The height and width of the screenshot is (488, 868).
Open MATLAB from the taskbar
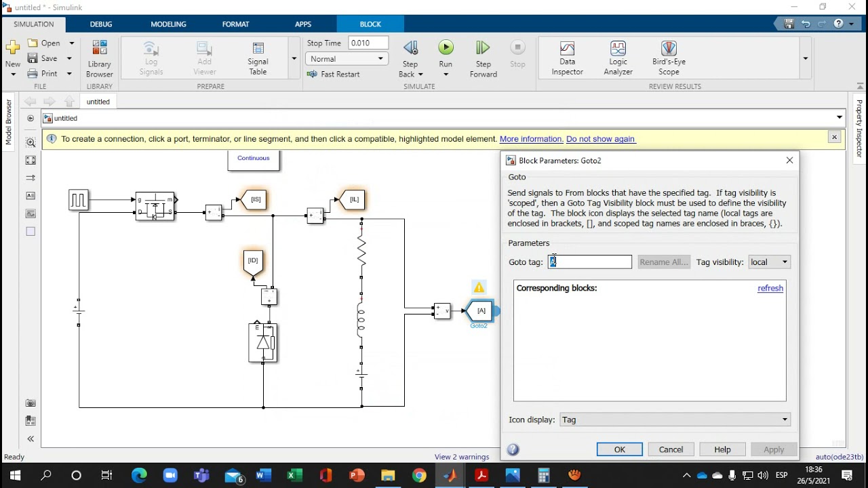tap(450, 475)
